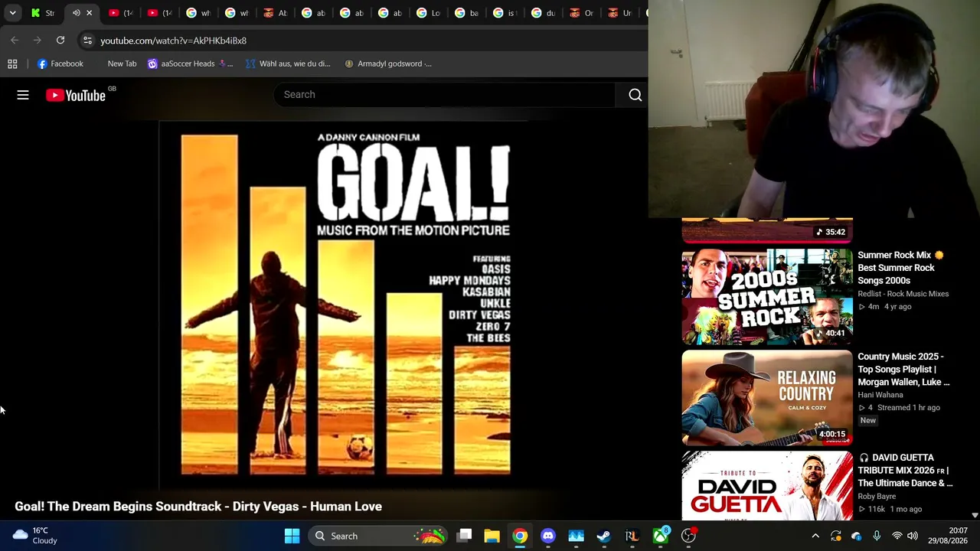
Task: Click the YouTube search magnifier button
Action: (635, 95)
